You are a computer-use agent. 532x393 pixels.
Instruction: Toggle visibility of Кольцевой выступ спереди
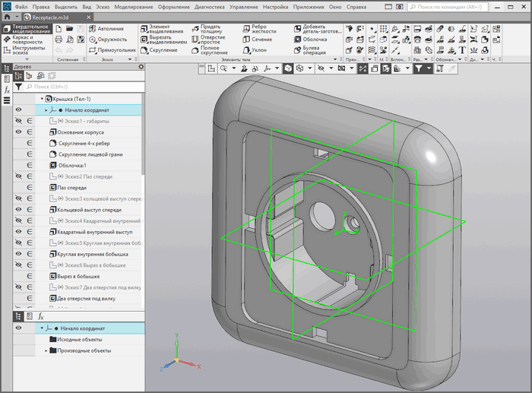18,209
